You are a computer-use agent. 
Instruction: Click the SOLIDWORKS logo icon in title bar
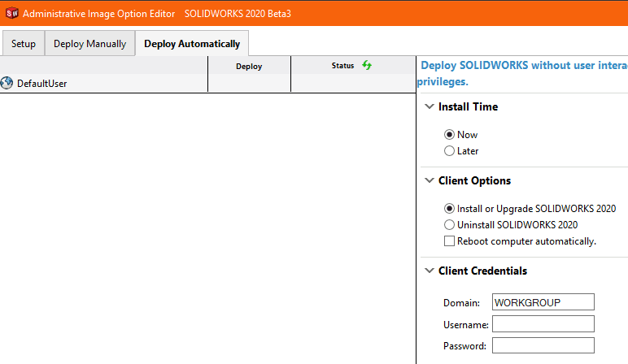[x=12, y=13]
